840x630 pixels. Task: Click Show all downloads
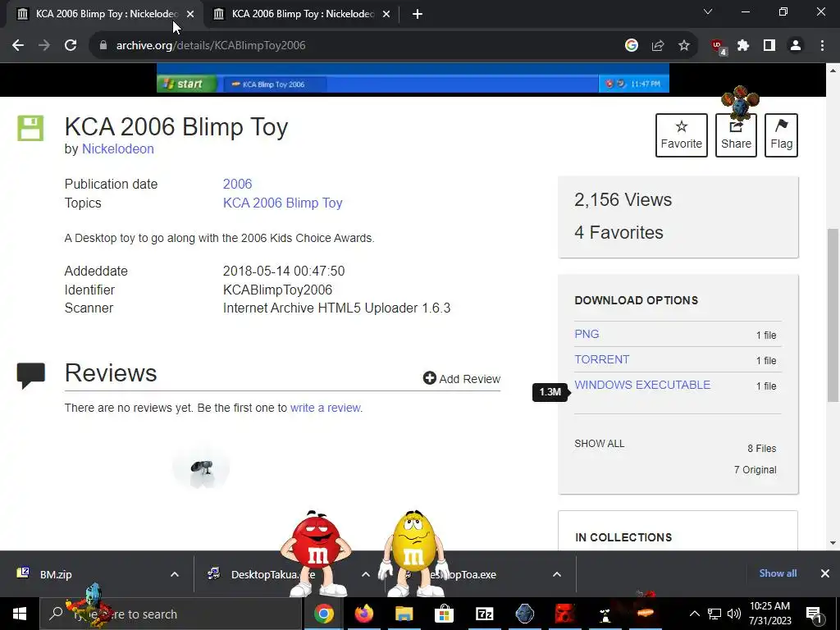point(778,573)
